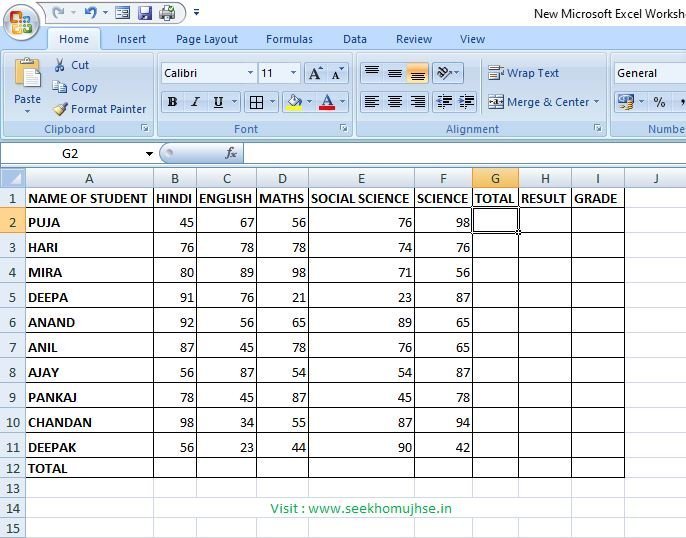Click the Undo arrow icon
Image resolution: width=686 pixels, height=538 pixels.
click(91, 13)
